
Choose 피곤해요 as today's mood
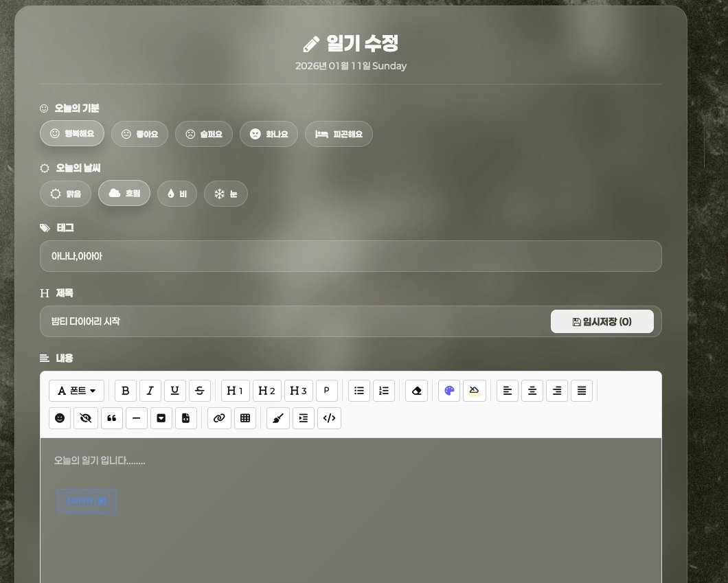339,135
